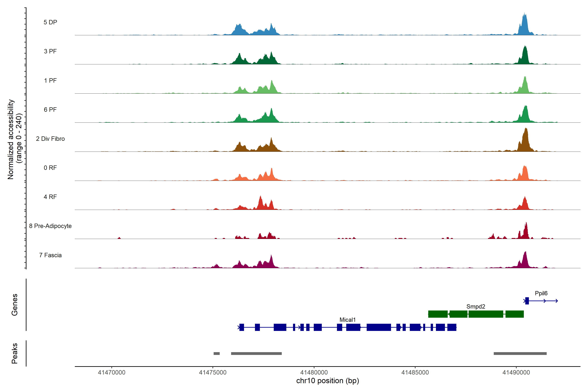Click the Smpd2 gene label
The height and width of the screenshot is (392, 588).
475,307
